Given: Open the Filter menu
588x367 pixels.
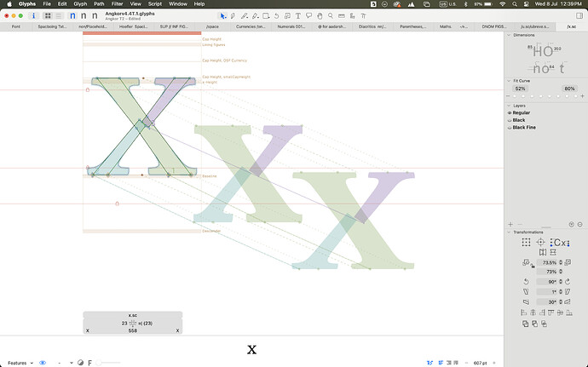Looking at the screenshot, I should tap(117, 3).
